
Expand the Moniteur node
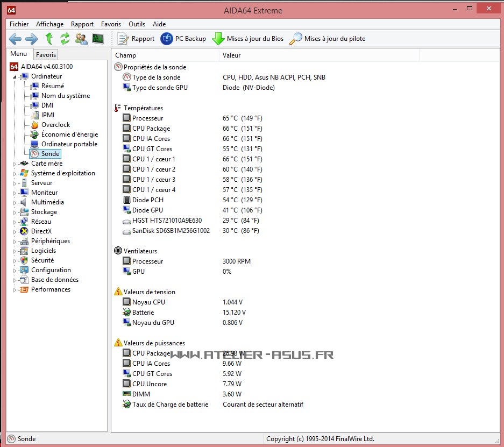coord(15,193)
